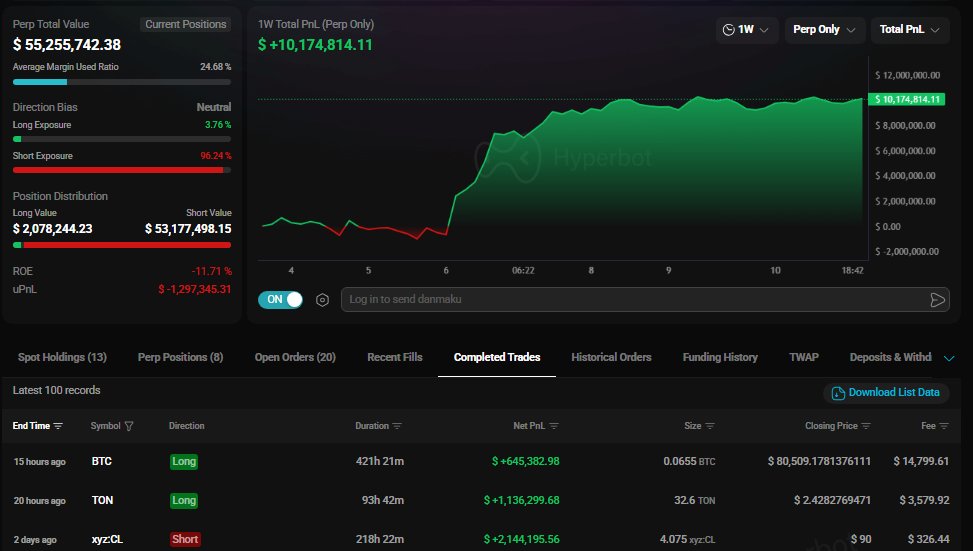Click '15 hours ago' end time
973x551 pixels.
click(x=40, y=462)
